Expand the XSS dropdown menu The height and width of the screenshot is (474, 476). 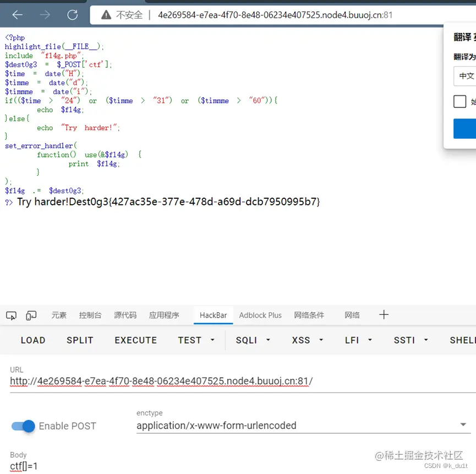coord(308,340)
